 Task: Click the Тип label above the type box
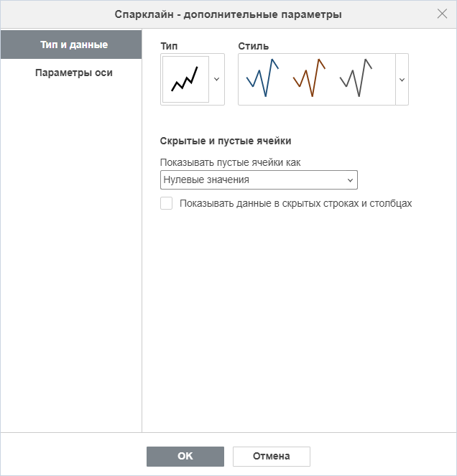(x=169, y=46)
